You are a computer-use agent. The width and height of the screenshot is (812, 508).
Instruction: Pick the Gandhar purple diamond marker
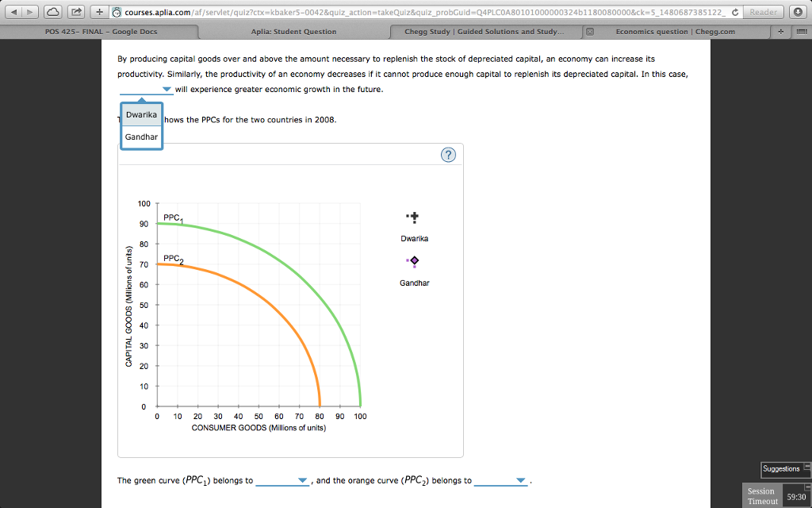click(x=414, y=260)
